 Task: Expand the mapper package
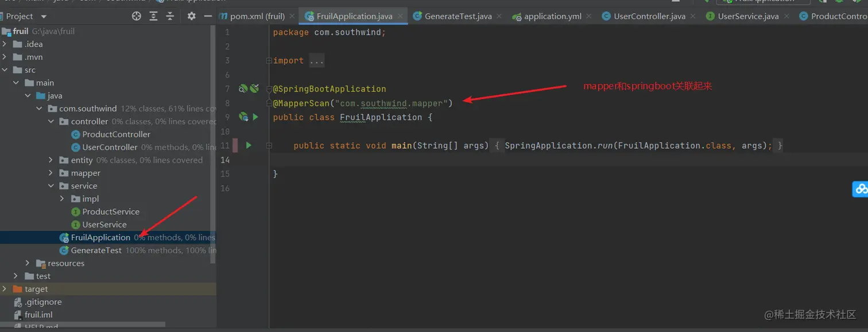tap(51, 173)
